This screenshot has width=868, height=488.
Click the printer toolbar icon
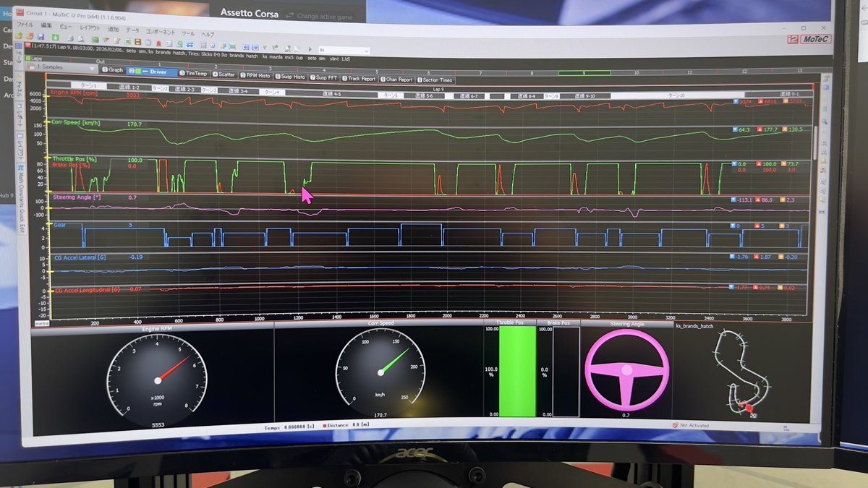coord(69,38)
